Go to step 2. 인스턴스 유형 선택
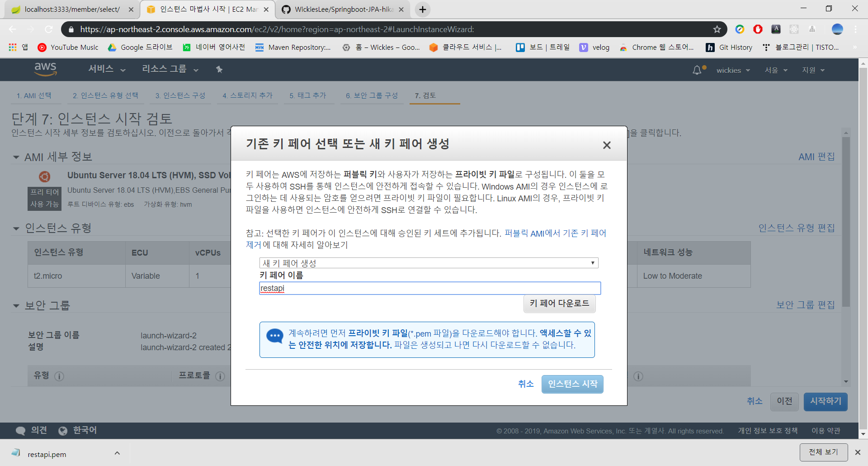 click(105, 95)
